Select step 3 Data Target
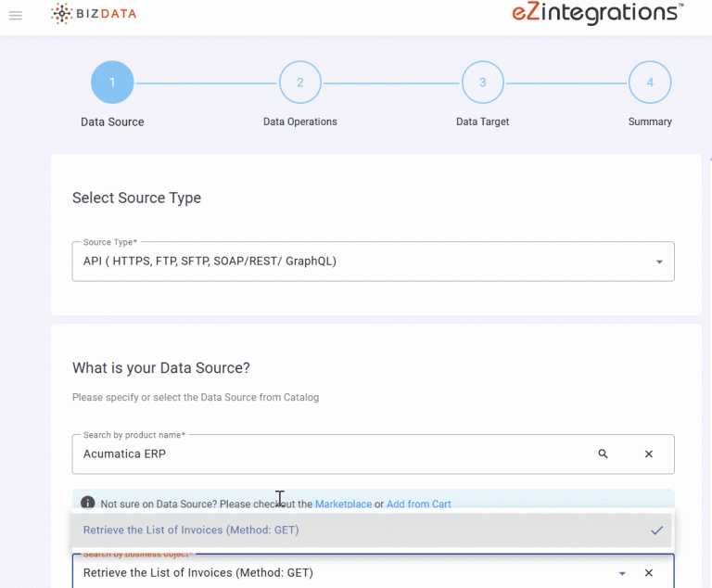 click(482, 83)
